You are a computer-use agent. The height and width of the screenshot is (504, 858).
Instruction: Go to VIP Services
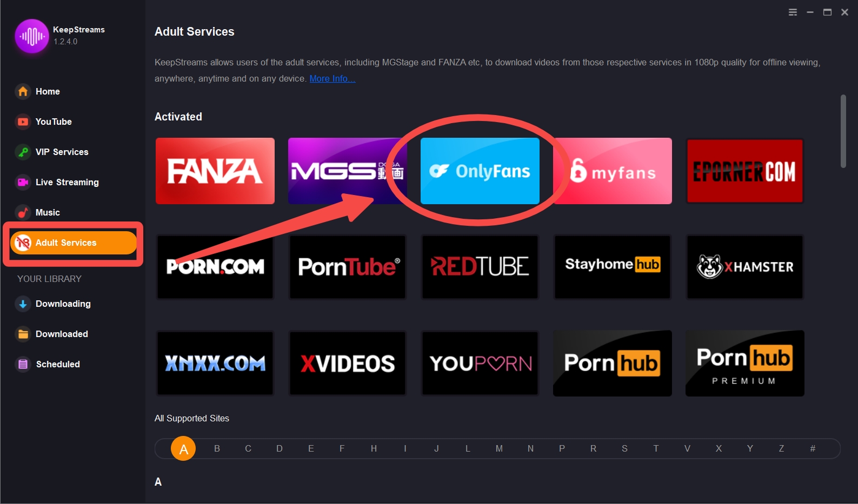pyautogui.click(x=52, y=152)
